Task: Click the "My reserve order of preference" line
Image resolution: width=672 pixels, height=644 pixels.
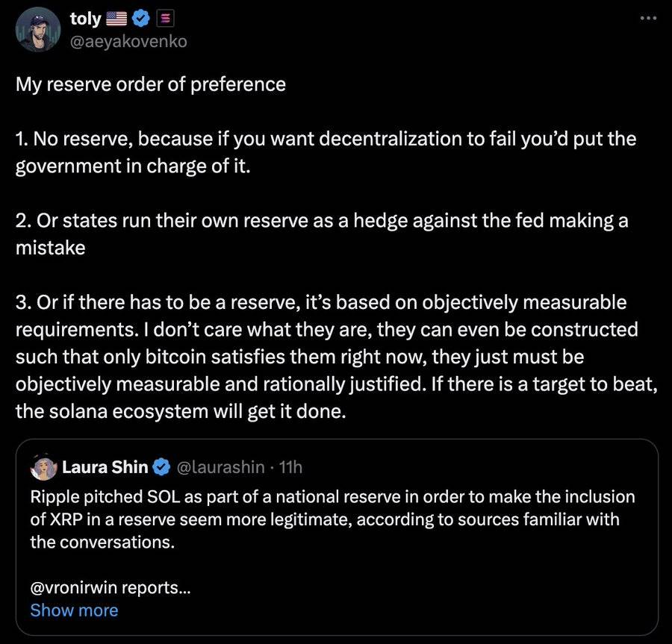Action: pyautogui.click(x=151, y=84)
